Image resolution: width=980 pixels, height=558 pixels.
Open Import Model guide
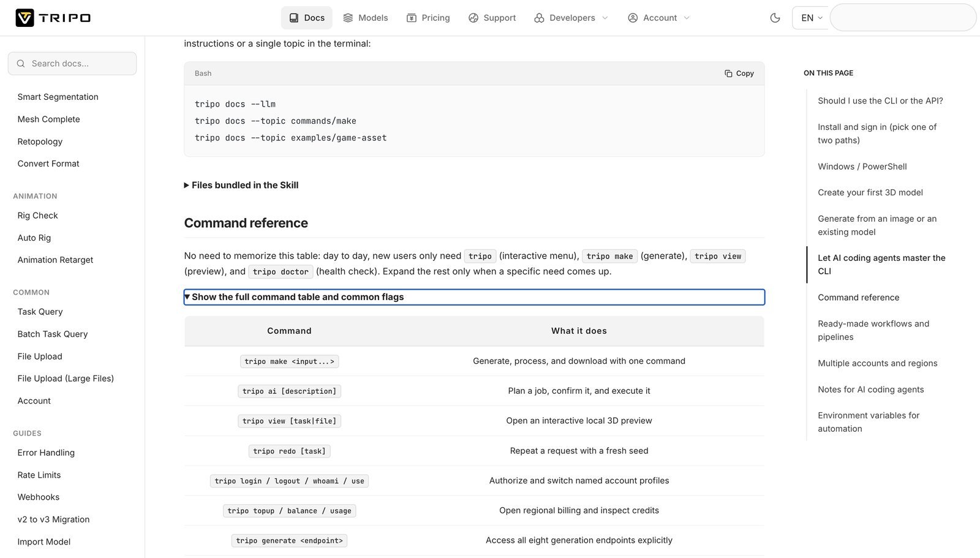pos(44,541)
